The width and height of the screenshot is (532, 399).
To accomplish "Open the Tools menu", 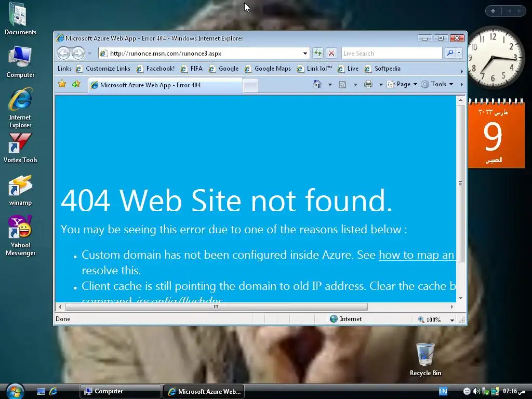I will pyautogui.click(x=437, y=84).
